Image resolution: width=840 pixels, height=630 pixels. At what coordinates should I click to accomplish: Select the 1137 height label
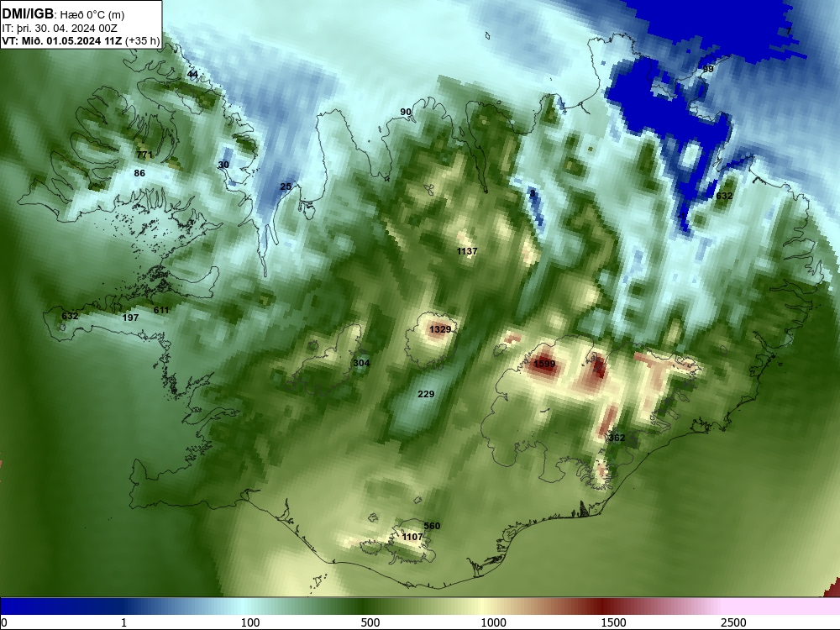click(466, 251)
